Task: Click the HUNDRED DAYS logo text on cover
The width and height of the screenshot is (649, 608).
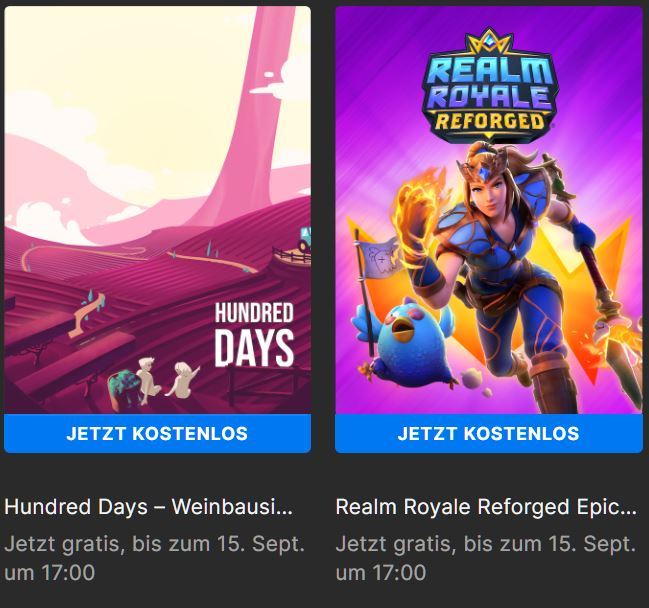Action: click(254, 334)
